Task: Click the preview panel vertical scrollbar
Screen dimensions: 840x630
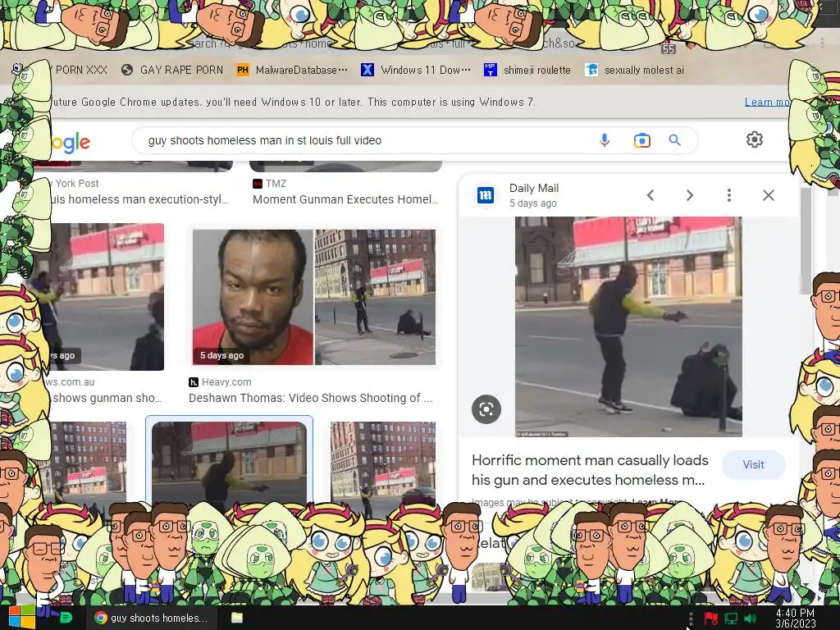Action: pyautogui.click(x=806, y=241)
